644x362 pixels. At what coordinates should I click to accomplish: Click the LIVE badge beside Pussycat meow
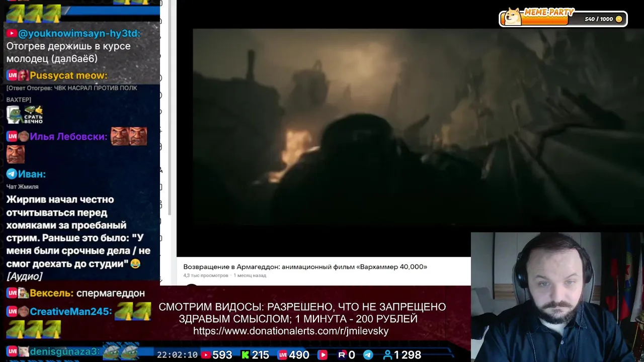pyautogui.click(x=12, y=75)
